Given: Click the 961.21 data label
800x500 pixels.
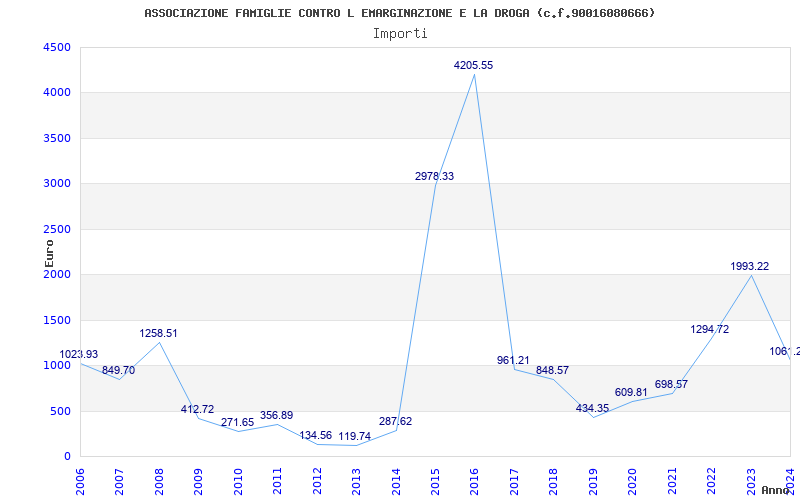Looking at the screenshot, I should pyautogui.click(x=513, y=360).
